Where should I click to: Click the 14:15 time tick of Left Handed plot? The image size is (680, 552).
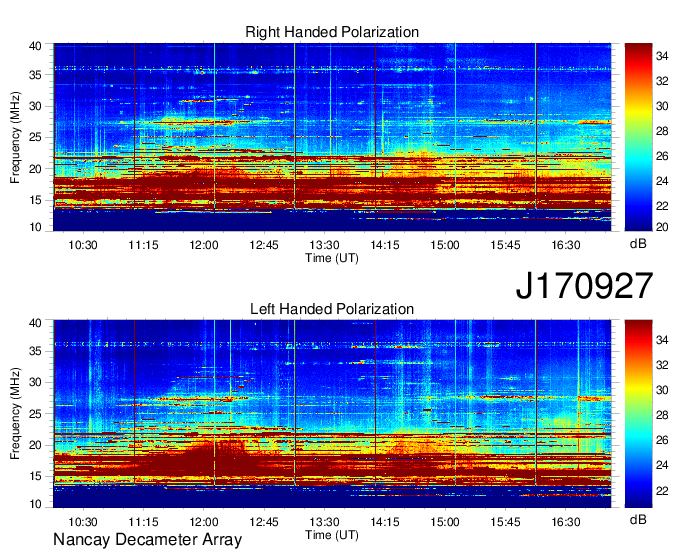385,522
